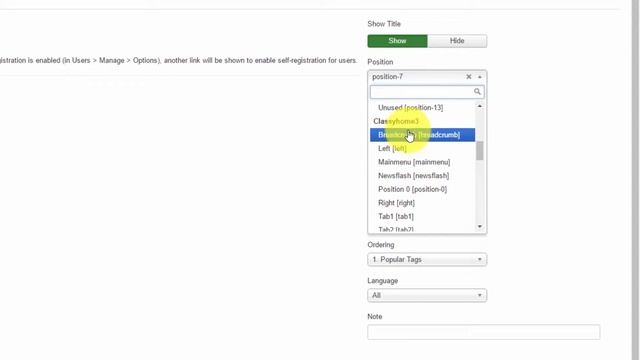Click the position search input field
Image resolution: width=640 pixels, height=360 pixels.
427,92
